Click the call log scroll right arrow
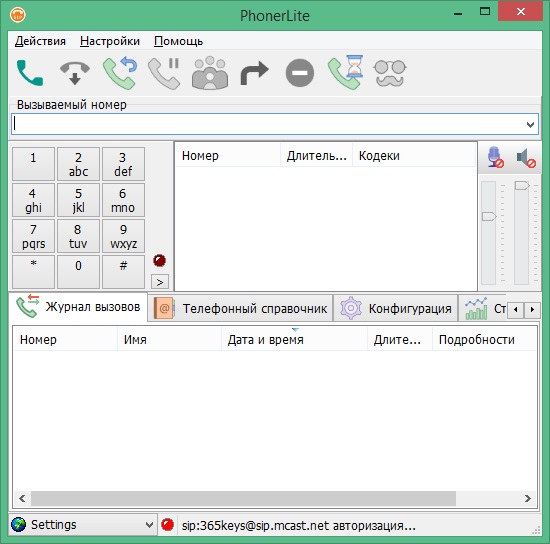The width and height of the screenshot is (550, 544). click(x=528, y=498)
